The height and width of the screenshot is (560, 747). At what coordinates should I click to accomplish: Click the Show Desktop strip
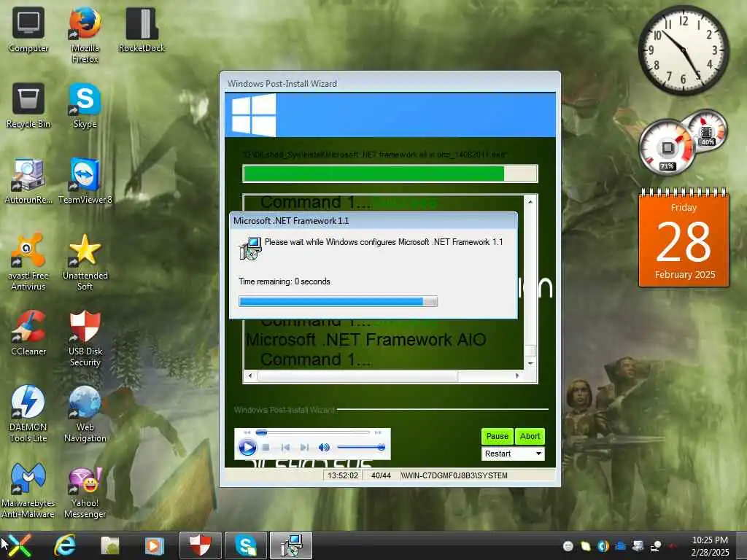(x=743, y=545)
